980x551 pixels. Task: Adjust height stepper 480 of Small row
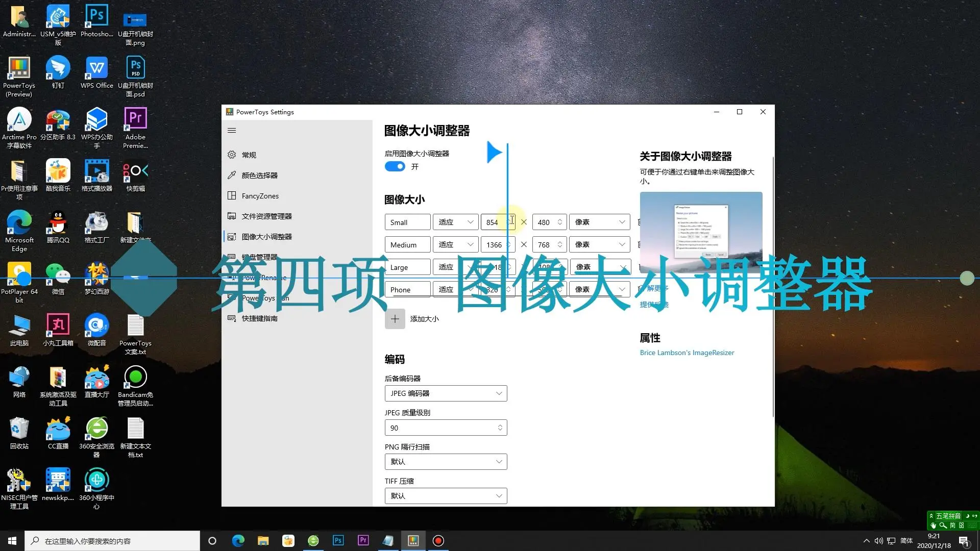[x=560, y=222]
